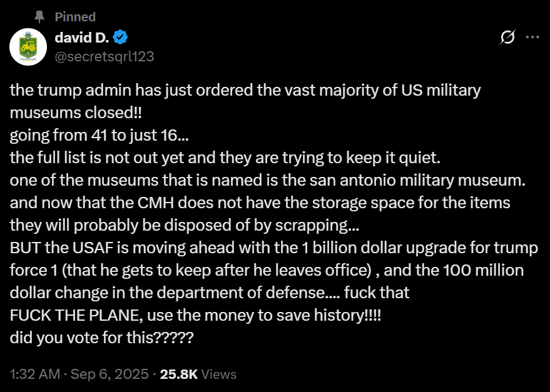Viewport: 550px width, 392px height.
Task: Open the @secretsqrl123 handle link
Action: click(x=104, y=56)
